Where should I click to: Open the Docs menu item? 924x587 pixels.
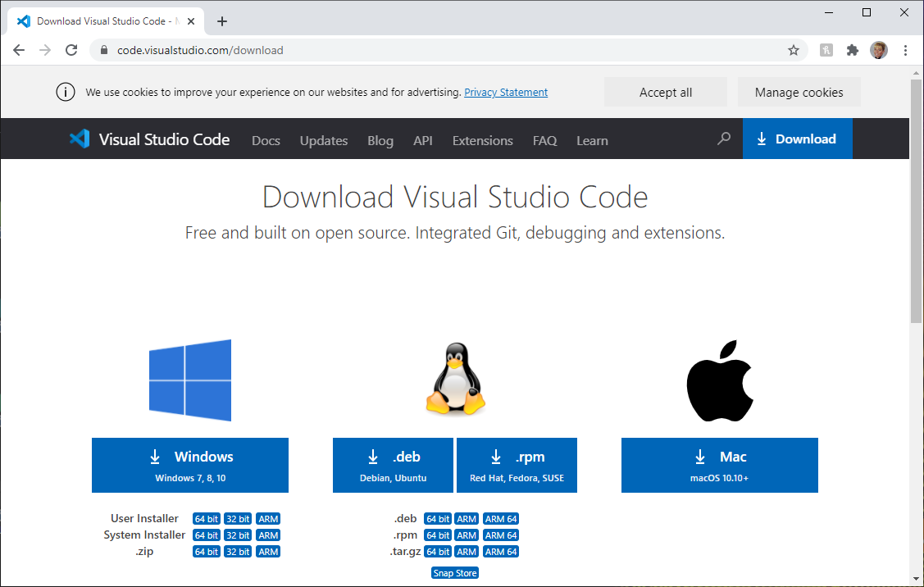(x=266, y=140)
